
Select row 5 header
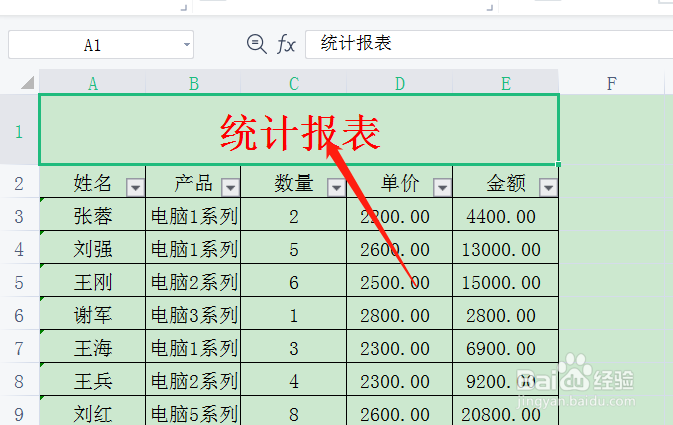19,282
